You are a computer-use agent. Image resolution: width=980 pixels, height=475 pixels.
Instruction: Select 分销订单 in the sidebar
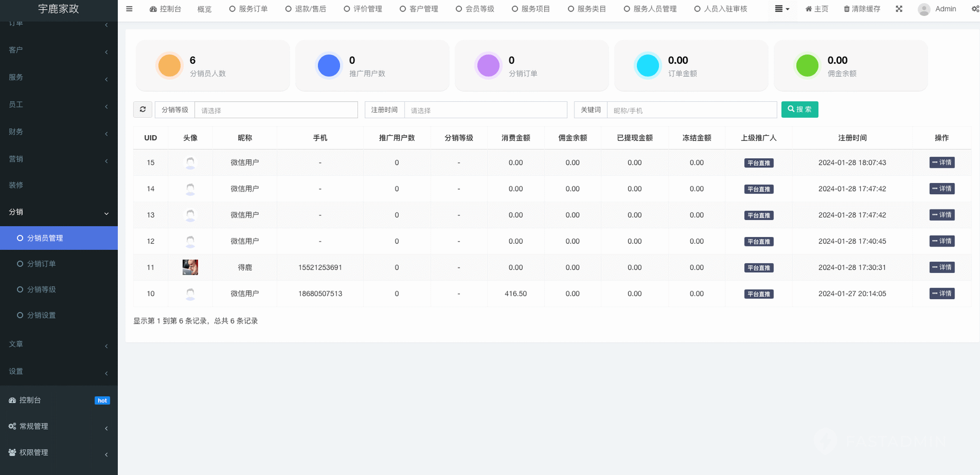click(41, 264)
